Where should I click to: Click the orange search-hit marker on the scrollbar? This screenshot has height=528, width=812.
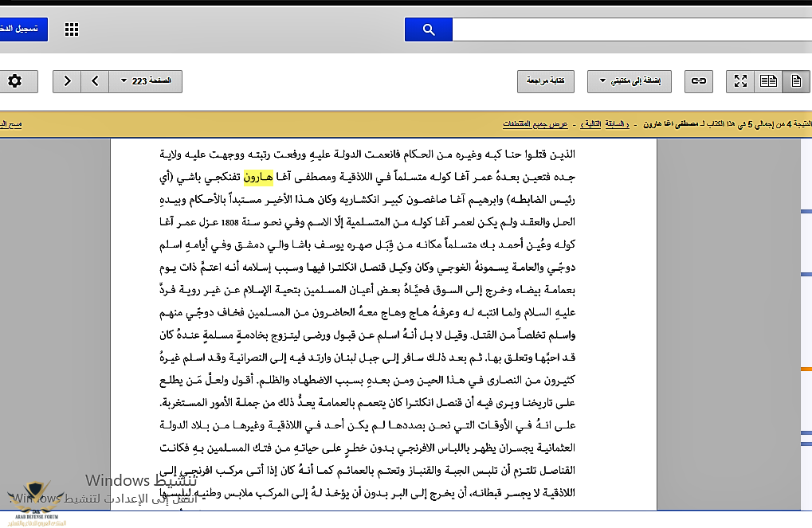806,370
